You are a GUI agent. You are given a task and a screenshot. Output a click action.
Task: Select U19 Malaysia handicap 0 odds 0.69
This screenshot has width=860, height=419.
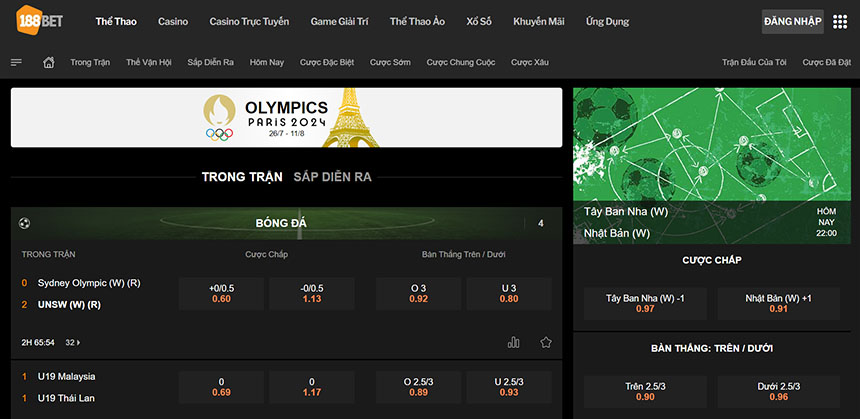coord(221,387)
